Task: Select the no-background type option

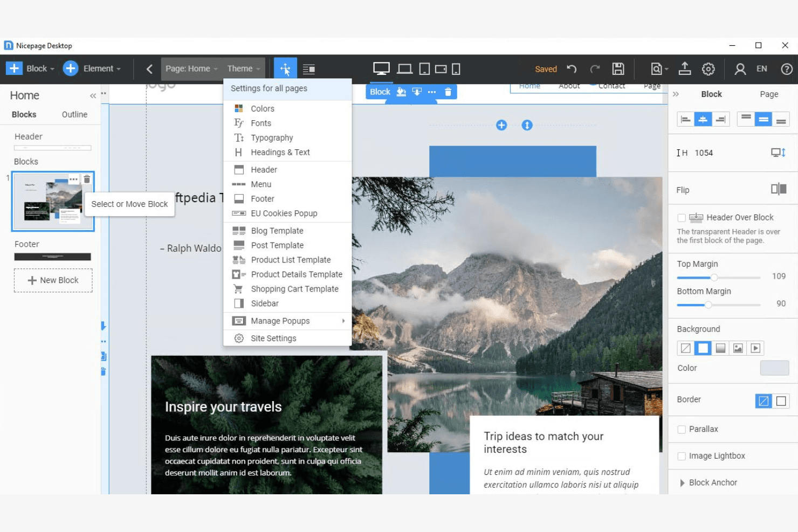Action: (685, 348)
